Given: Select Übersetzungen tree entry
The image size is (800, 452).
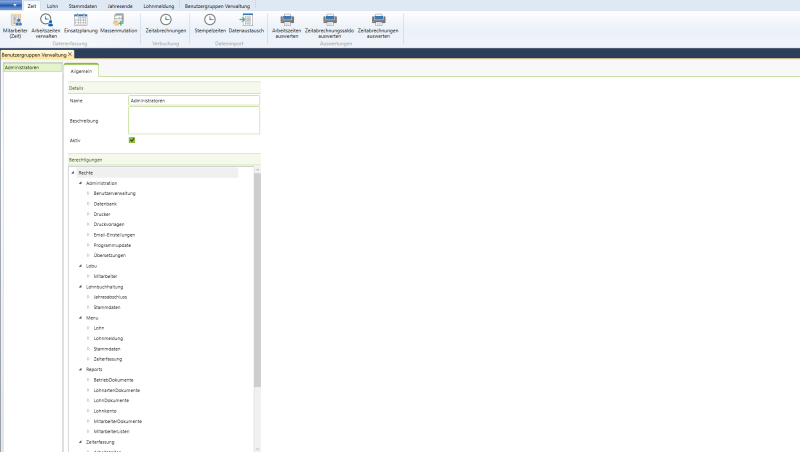Looking at the screenshot, I should click(110, 255).
